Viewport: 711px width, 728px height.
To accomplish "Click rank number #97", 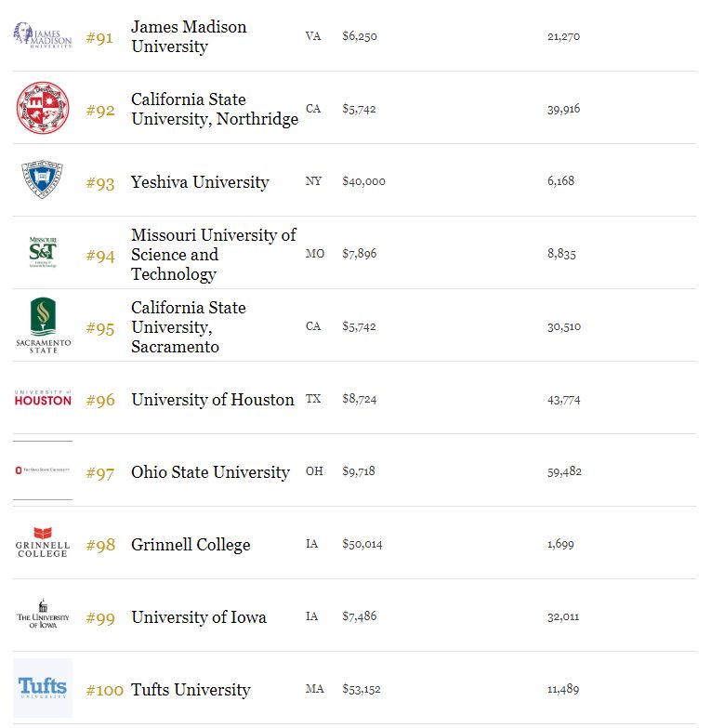I will [x=100, y=473].
